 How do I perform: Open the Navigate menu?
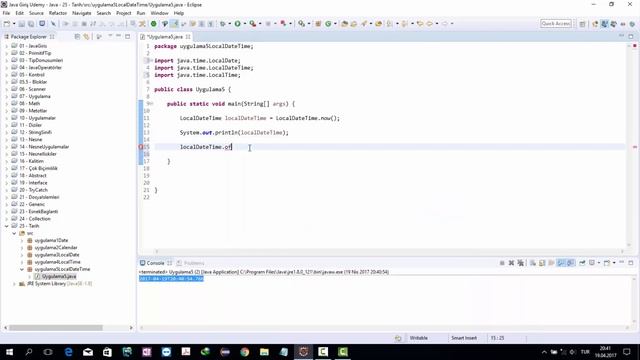click(x=82, y=13)
